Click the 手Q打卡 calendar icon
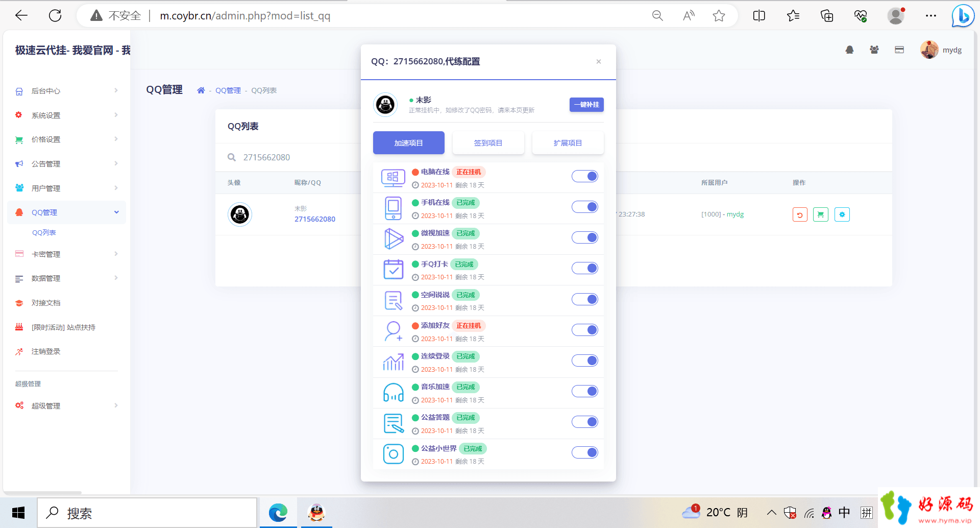 [x=394, y=269]
